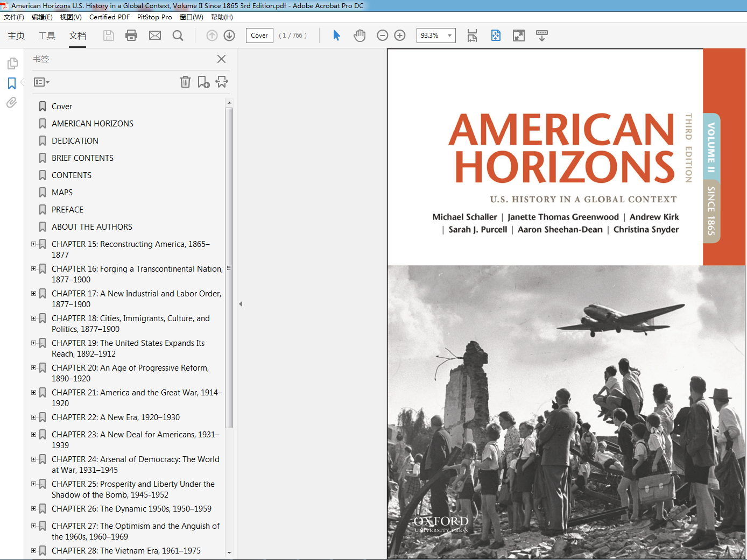The image size is (747, 560).
Task: Open the 视图(V) menu
Action: click(71, 17)
